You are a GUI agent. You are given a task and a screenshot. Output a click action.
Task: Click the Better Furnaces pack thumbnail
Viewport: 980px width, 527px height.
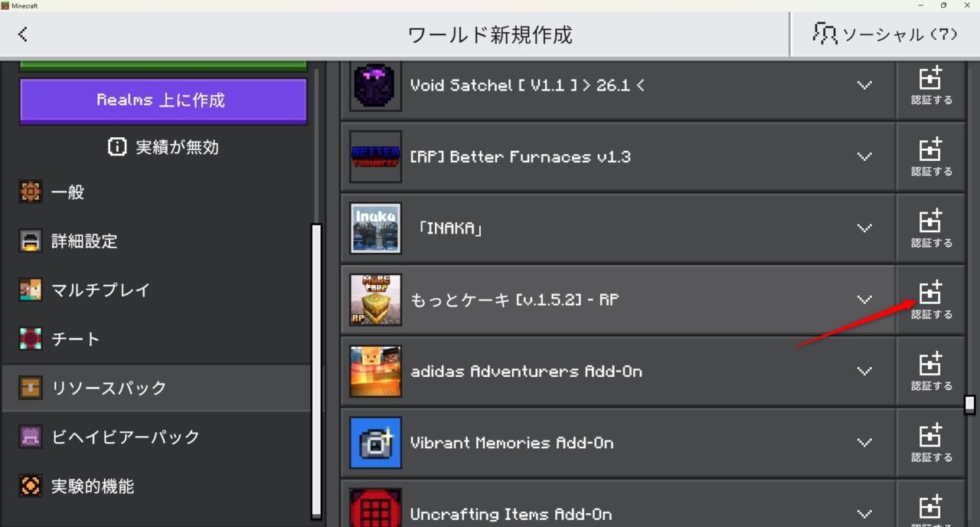(375, 156)
